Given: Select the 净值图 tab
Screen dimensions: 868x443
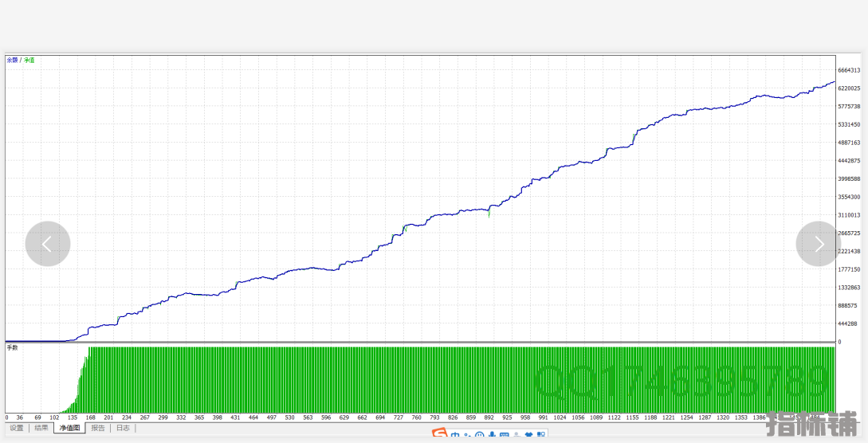Looking at the screenshot, I should (70, 428).
